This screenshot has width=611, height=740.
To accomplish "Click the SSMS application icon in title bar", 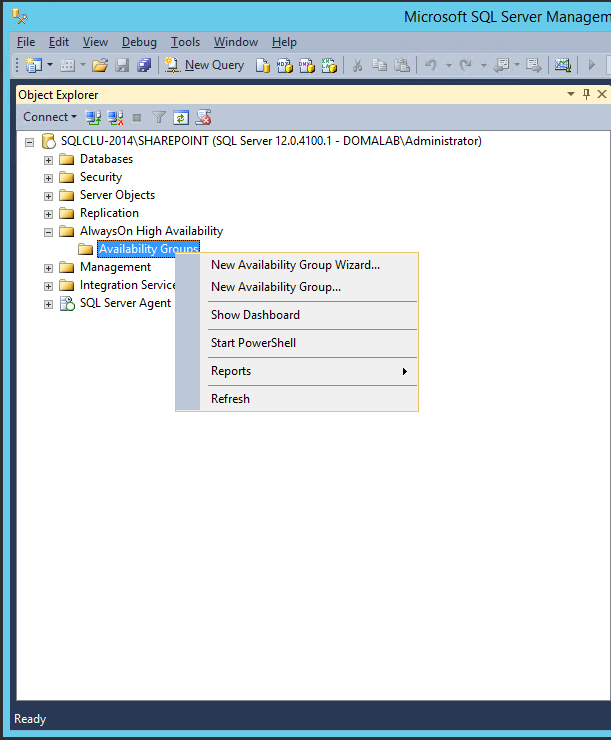I will click(20, 17).
